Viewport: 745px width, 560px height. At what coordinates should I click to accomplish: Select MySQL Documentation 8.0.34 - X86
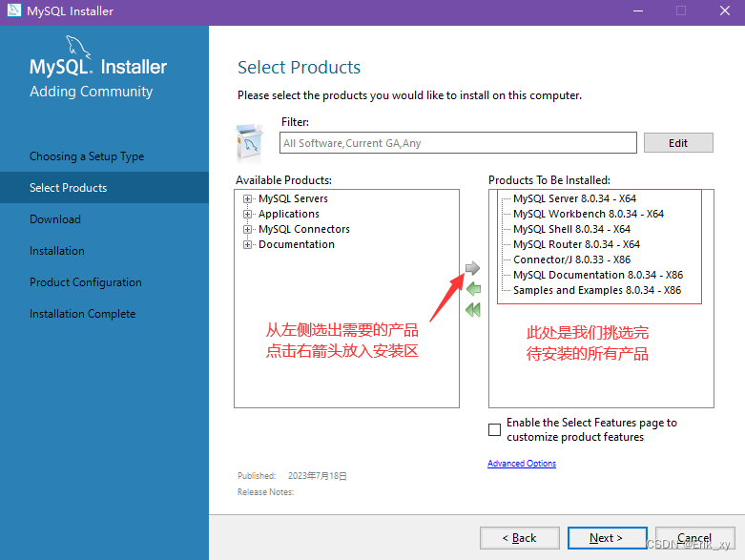pos(598,275)
